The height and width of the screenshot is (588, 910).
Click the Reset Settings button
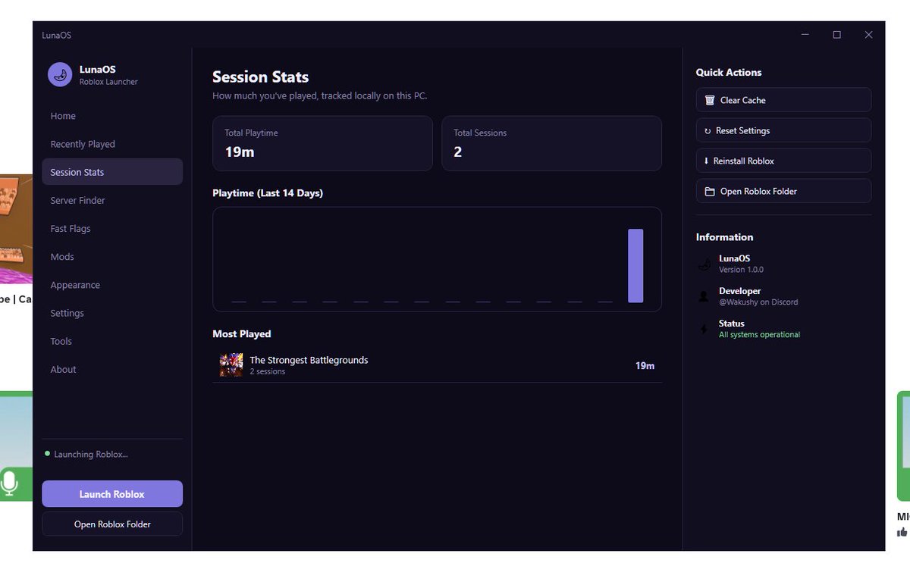pyautogui.click(x=783, y=130)
